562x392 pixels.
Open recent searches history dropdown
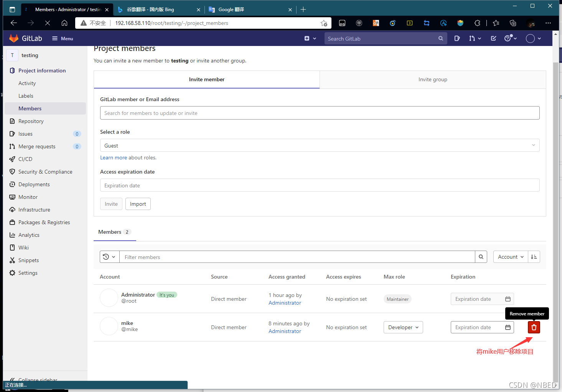[x=110, y=257]
